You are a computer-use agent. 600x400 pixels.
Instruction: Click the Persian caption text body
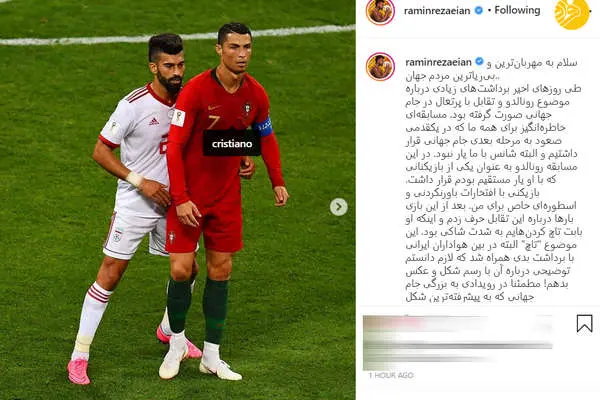coord(493,180)
